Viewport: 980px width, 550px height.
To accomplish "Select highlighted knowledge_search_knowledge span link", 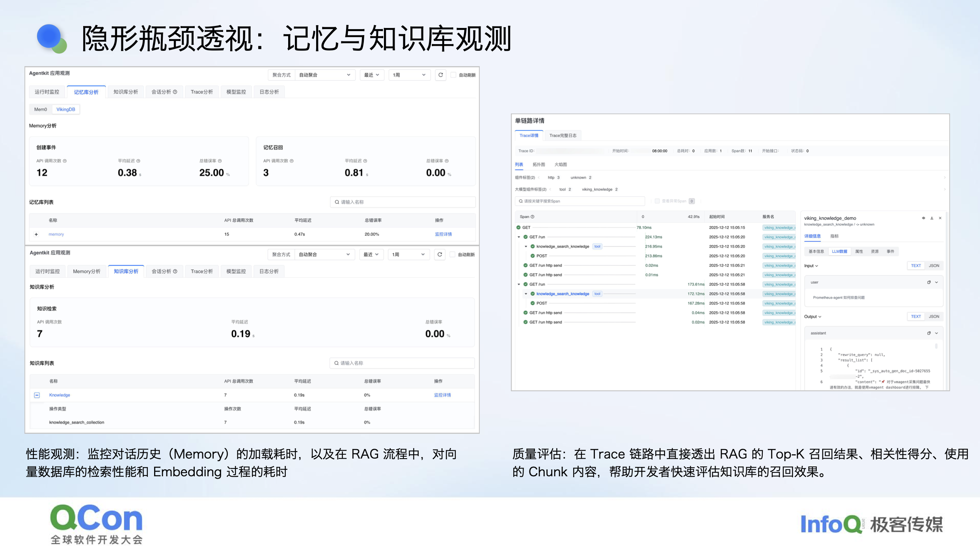I will click(563, 294).
